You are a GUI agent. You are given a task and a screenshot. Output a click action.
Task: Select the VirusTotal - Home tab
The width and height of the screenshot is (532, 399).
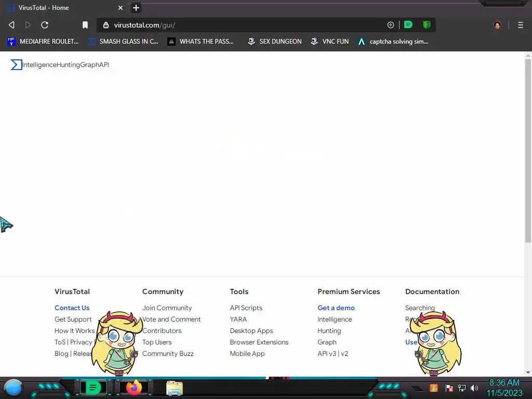coord(64,7)
